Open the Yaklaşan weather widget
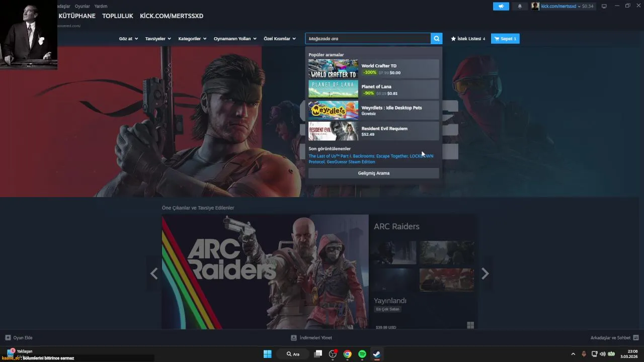The image size is (644, 362). (x=19, y=353)
